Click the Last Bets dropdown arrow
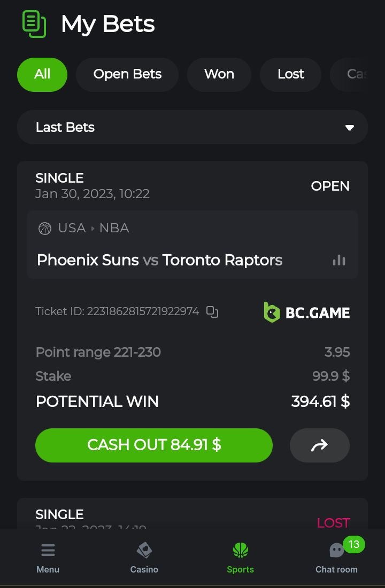385x588 pixels. pos(350,128)
